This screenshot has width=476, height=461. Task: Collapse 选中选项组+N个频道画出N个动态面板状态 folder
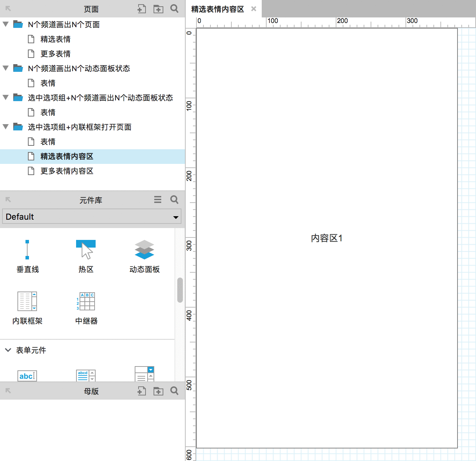click(x=6, y=97)
